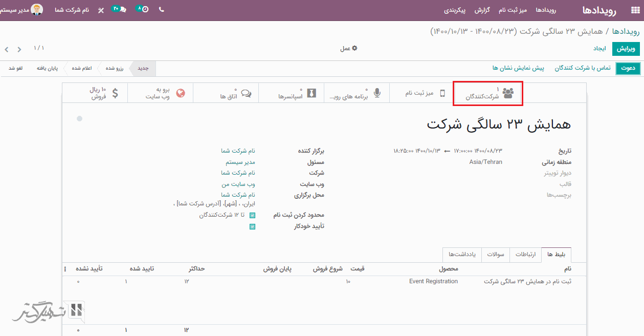
Task: Open the پیکربندی menu
Action: (x=455, y=10)
